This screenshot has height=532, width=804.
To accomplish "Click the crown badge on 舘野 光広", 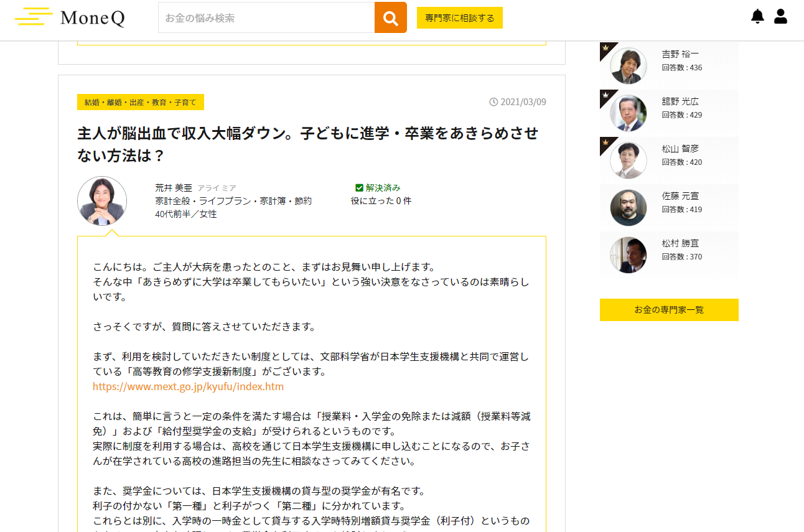I will pyautogui.click(x=606, y=96).
